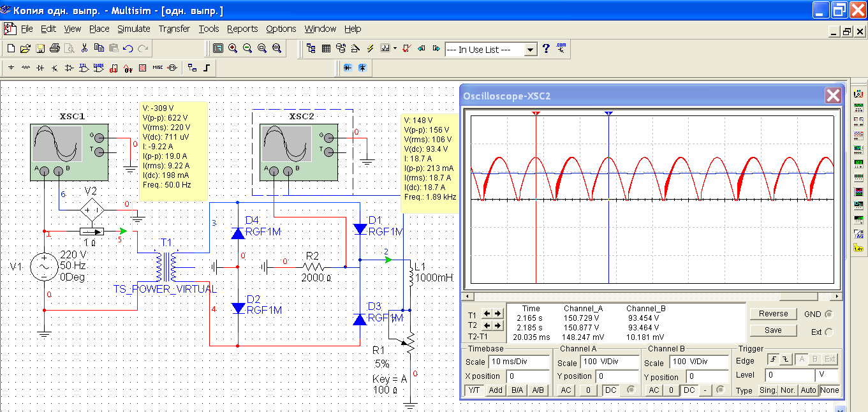Screen dimensions: 868x412
Task: Open the In Use List dropdown
Action: (x=530, y=49)
